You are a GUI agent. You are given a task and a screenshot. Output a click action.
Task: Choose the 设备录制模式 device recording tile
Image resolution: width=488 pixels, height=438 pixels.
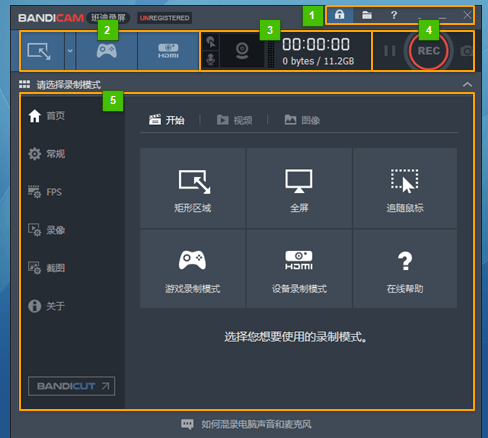(299, 269)
